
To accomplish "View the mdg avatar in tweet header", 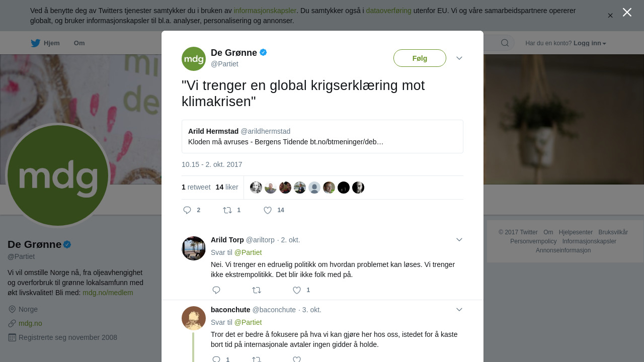I will click(194, 59).
